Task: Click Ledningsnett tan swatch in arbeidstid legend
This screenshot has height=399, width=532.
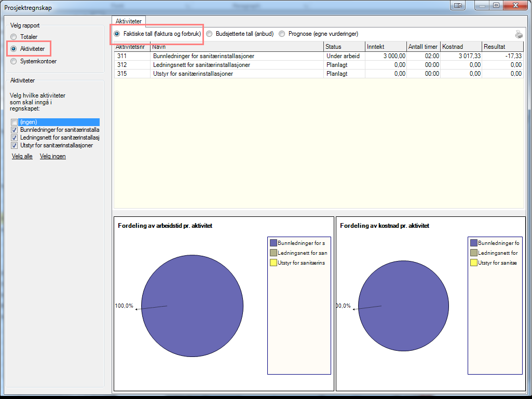Action: [x=274, y=253]
